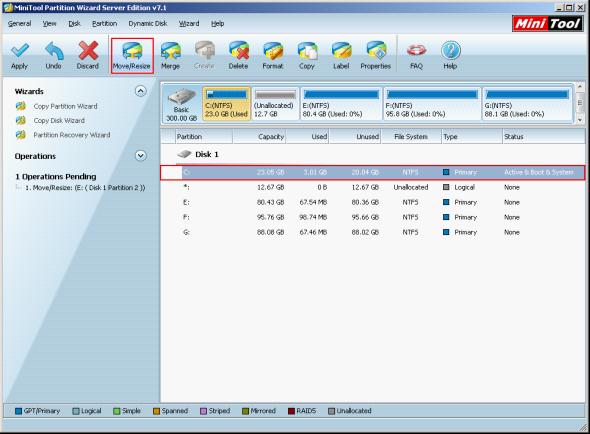The image size is (590, 434).
Task: Select G:(NTFS) block in disk map
Action: [x=528, y=104]
